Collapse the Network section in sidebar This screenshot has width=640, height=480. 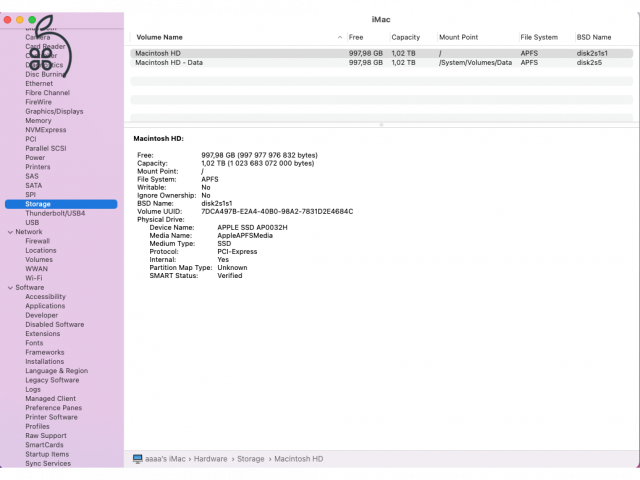pyautogui.click(x=10, y=232)
